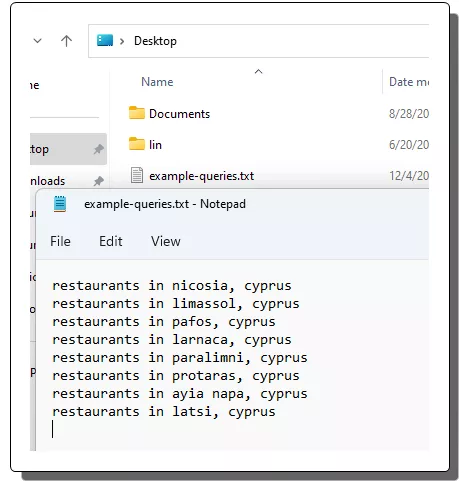Click the Documents folder icon
Viewport: 459px width, 481px height.
(137, 113)
